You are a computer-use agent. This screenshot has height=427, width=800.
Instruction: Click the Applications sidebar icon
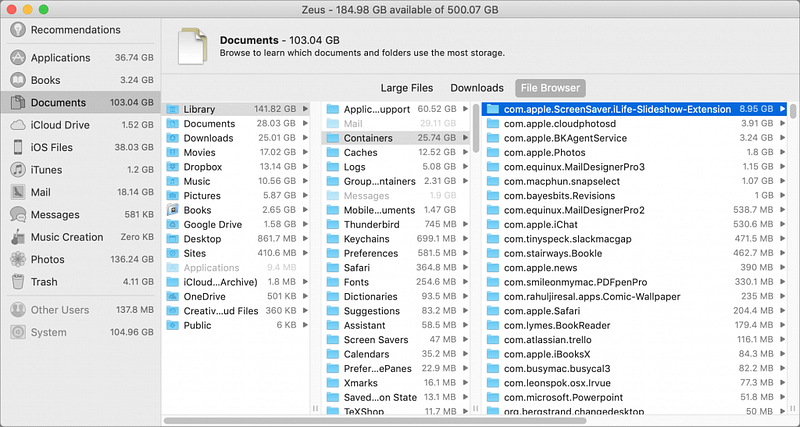(18, 58)
